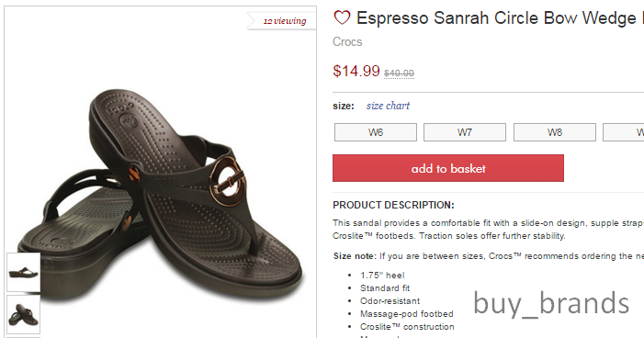Click the add to basket button

click(448, 168)
